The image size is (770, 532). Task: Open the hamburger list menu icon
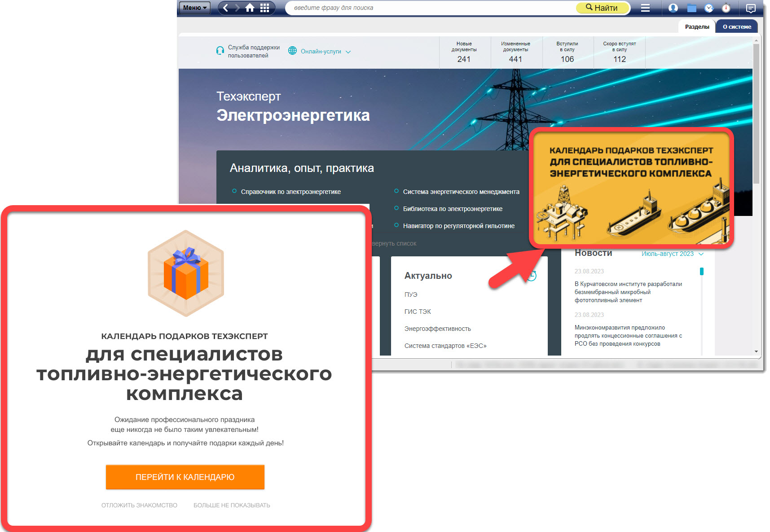tap(645, 8)
